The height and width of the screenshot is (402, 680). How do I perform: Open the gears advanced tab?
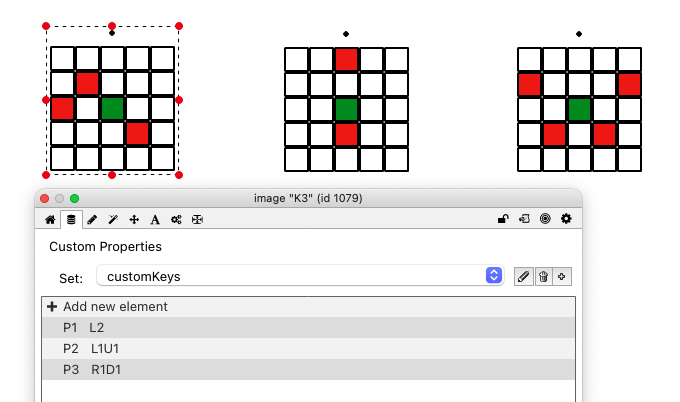pyautogui.click(x=176, y=218)
